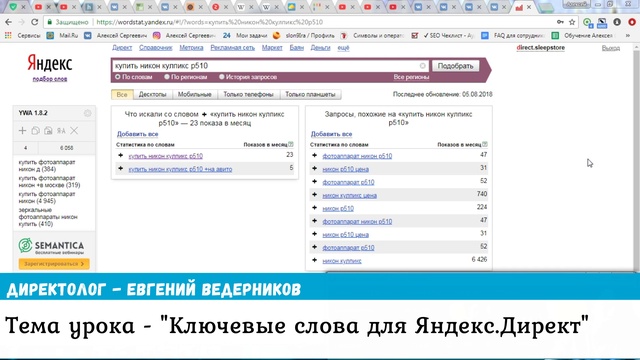The height and width of the screenshot is (360, 640).
Task: Open the 'Маркет' link
Action: 272,48
